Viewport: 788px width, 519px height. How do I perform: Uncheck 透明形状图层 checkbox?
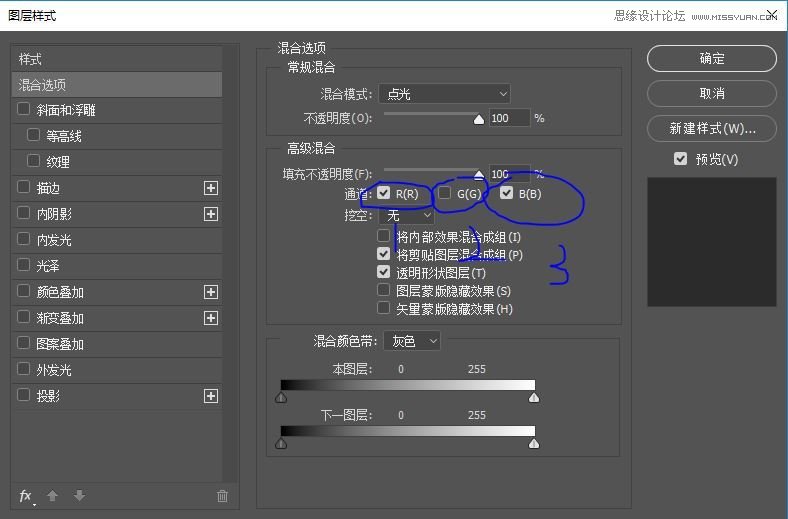coord(383,272)
